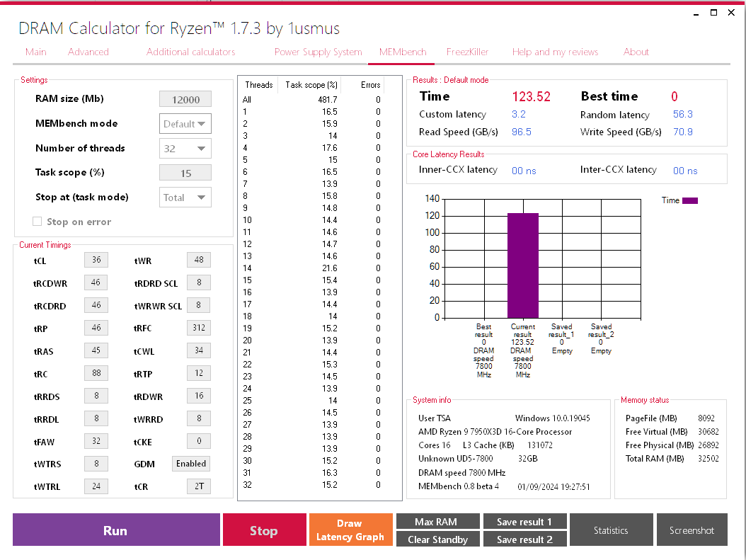
Task: Expand the Stop at task mode dropdown
Action: point(185,198)
